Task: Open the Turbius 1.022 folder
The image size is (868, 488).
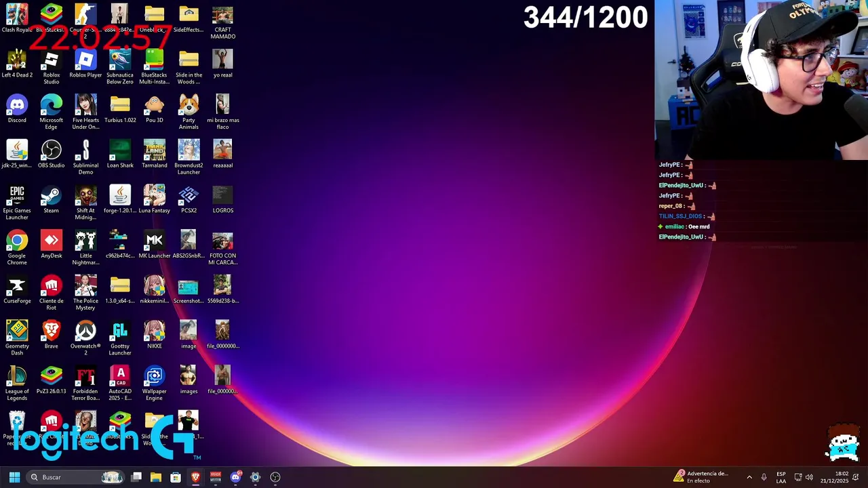Action: 120,109
